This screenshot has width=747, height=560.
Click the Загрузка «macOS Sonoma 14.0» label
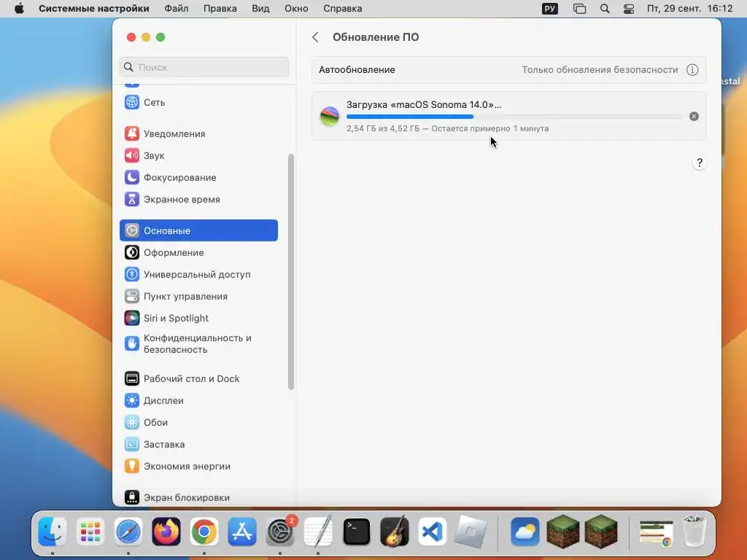tap(424, 104)
